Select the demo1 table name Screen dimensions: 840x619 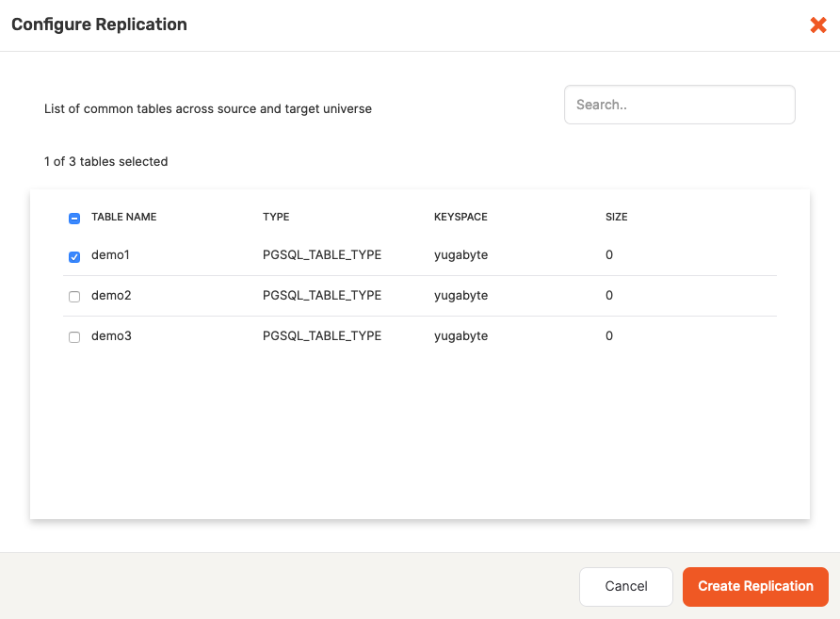[111, 255]
